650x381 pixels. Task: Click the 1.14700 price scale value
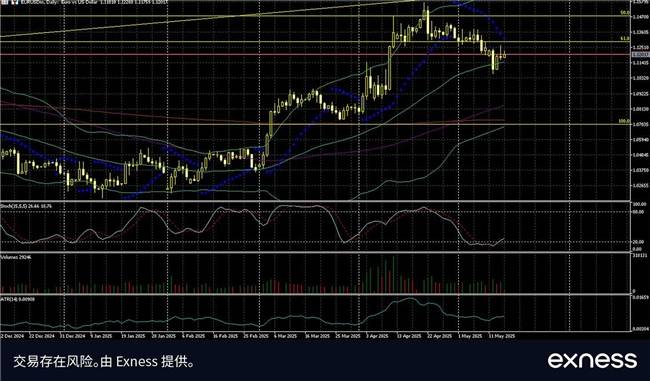pos(640,17)
